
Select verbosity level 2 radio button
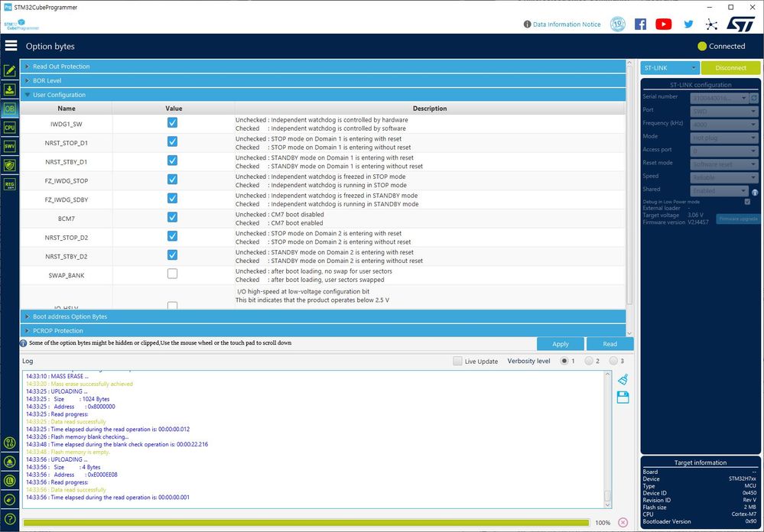[x=589, y=361]
